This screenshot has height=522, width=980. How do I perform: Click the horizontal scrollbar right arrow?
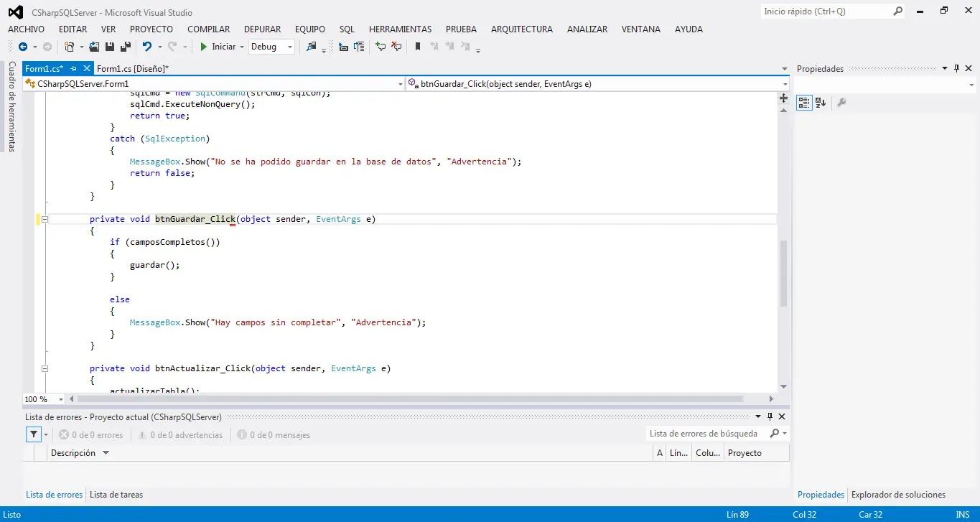771,399
